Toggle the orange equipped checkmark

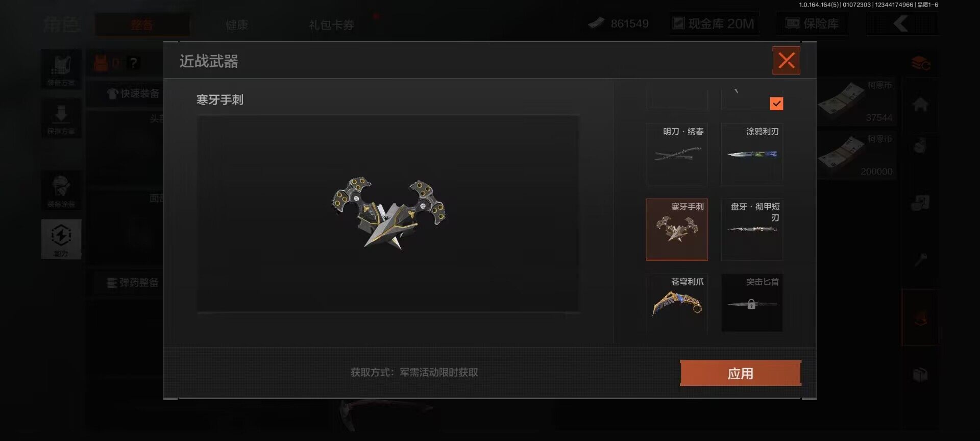776,104
